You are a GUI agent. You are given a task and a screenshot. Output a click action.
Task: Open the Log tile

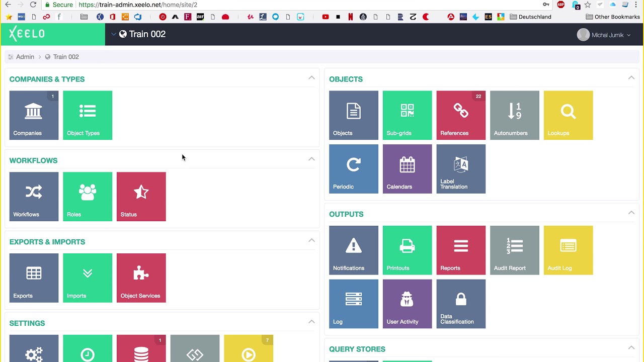(354, 304)
